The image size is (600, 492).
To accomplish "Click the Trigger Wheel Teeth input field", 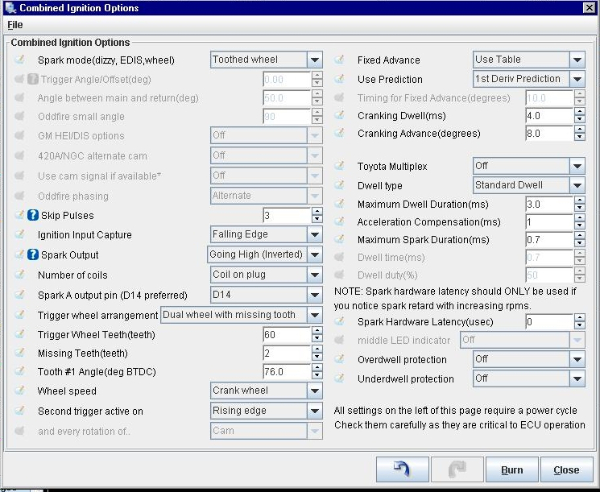I will (284, 332).
